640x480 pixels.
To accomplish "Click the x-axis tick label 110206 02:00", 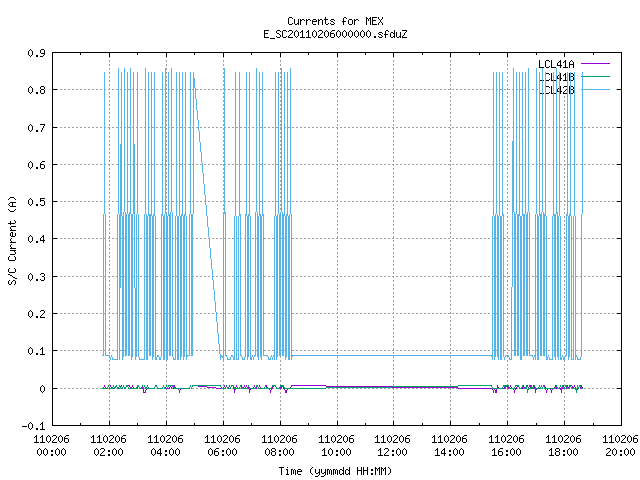I will (109, 446).
